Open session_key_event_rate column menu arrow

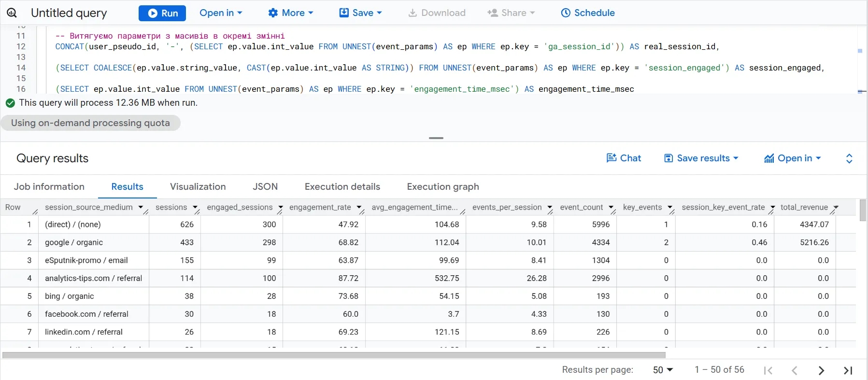click(773, 208)
